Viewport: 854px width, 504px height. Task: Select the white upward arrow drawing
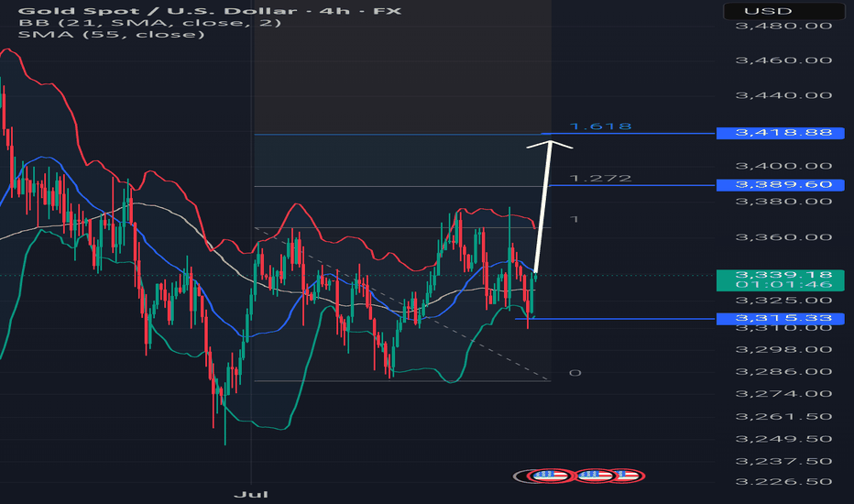click(x=545, y=206)
